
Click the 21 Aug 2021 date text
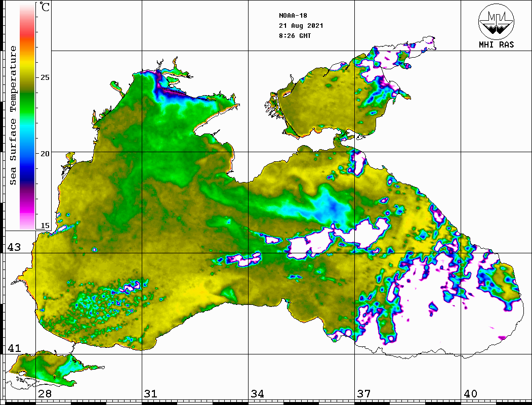(x=301, y=26)
